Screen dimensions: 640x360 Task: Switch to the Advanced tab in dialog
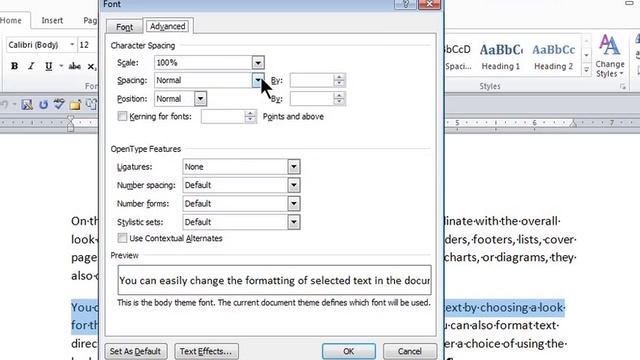click(167, 26)
